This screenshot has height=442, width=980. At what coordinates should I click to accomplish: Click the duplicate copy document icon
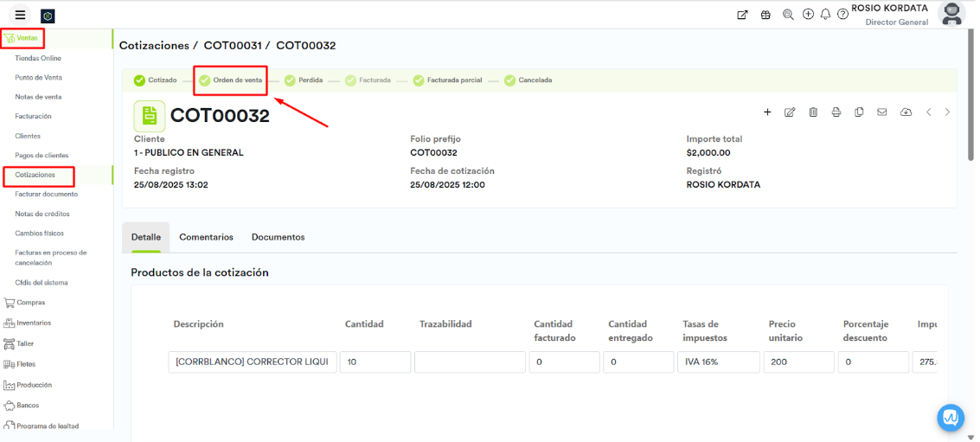click(859, 112)
